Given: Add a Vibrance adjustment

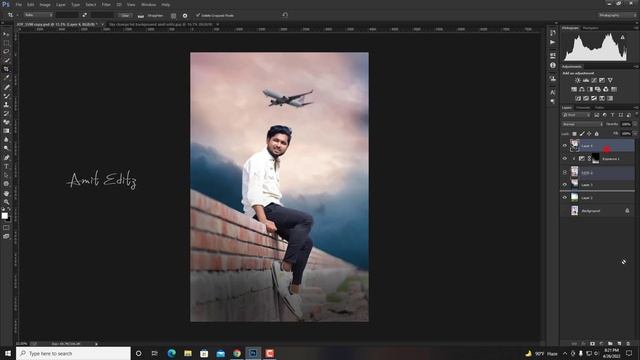Looking at the screenshot, I should click(x=610, y=80).
